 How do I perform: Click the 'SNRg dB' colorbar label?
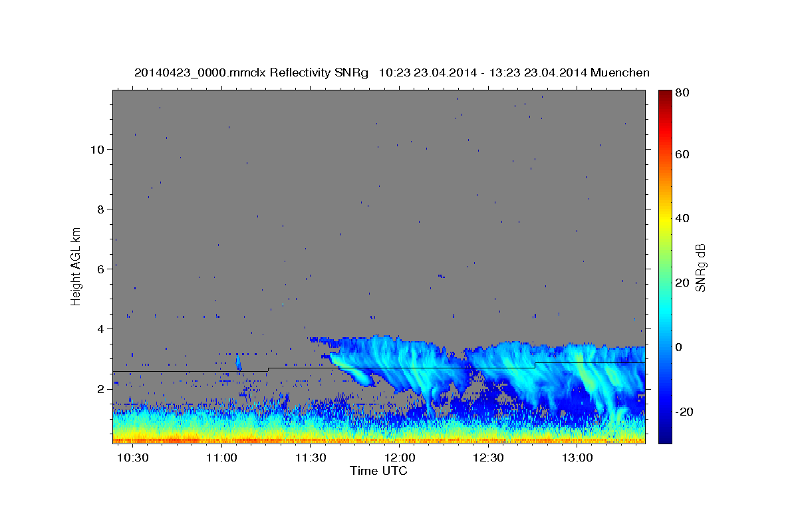click(x=700, y=267)
